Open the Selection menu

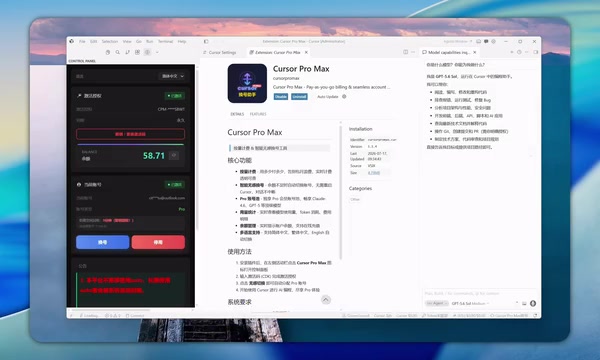coord(110,41)
